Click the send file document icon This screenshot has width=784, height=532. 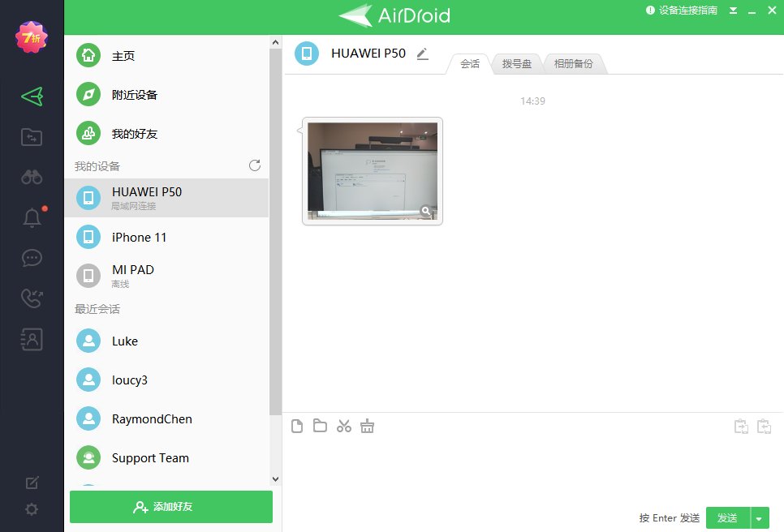pos(297,426)
